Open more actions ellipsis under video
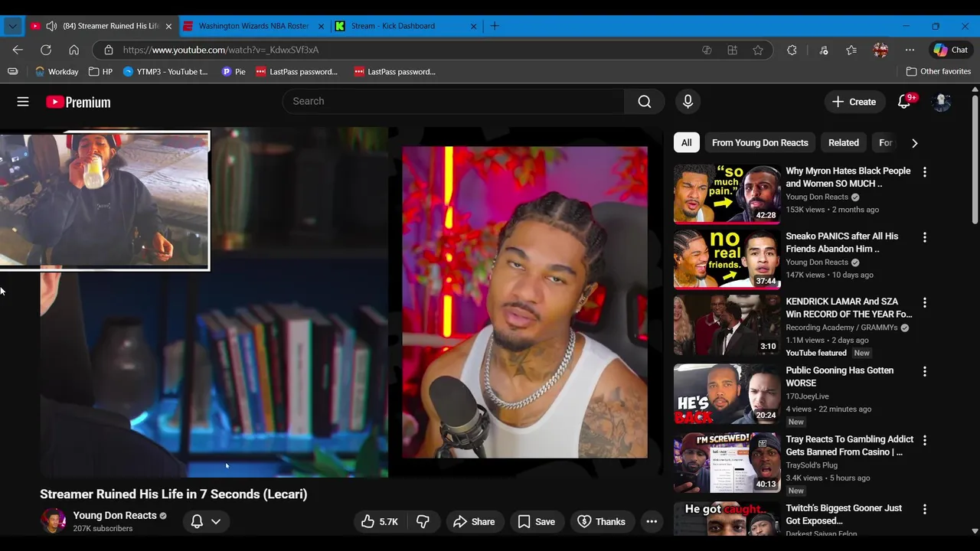 click(652, 522)
